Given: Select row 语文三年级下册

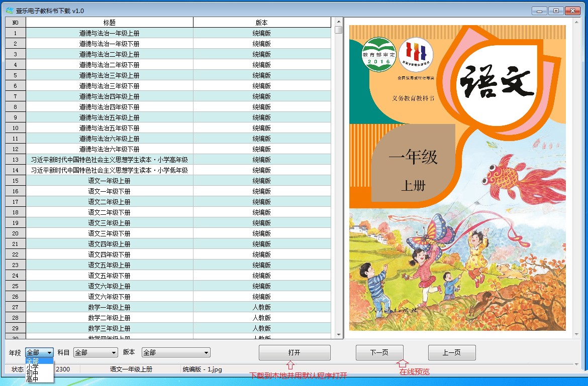Looking at the screenshot, I should (x=168, y=233).
